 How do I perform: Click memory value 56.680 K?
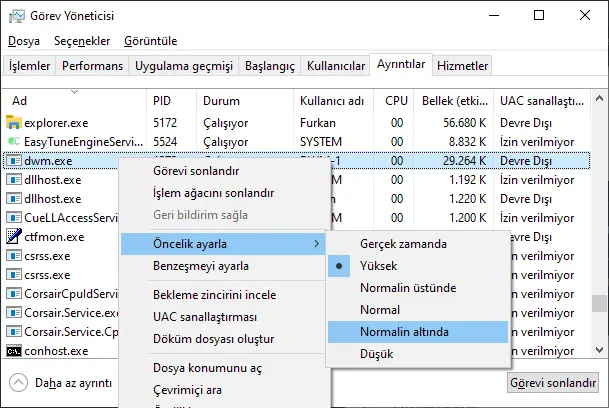[x=465, y=123]
